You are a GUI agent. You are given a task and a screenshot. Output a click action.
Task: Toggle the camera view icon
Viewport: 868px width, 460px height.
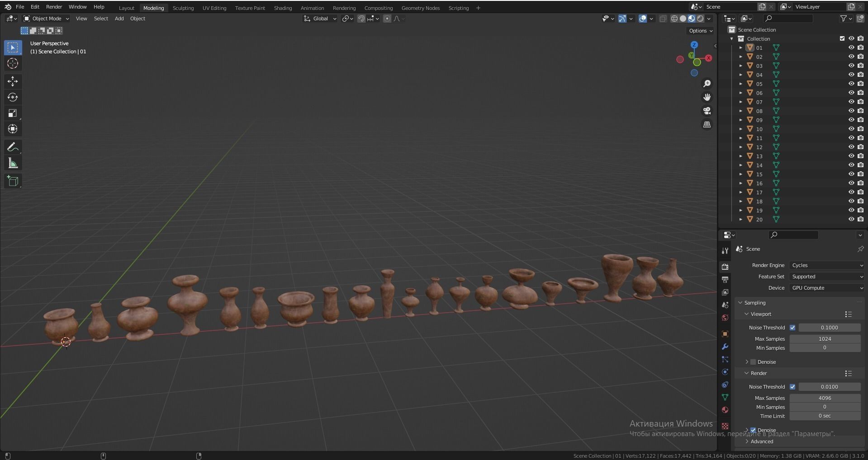[707, 111]
